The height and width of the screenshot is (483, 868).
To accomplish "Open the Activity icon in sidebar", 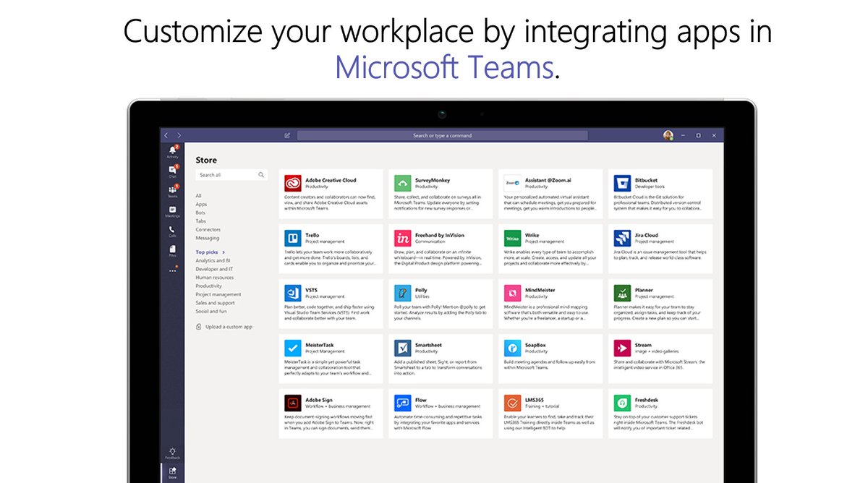I will coord(172,151).
